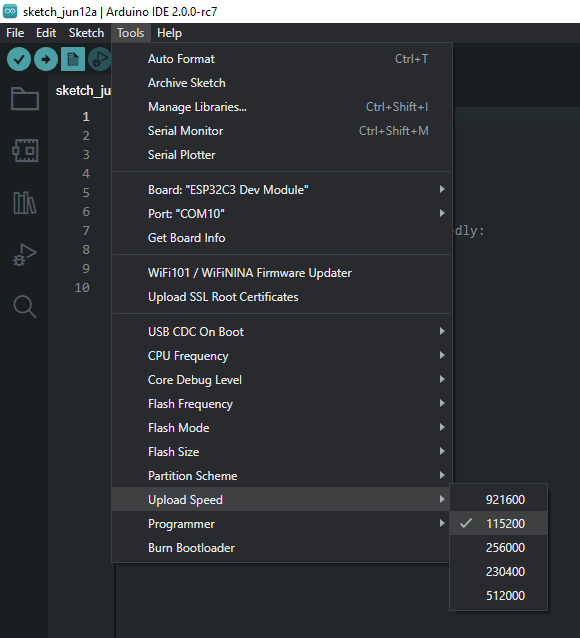Expand Flash Frequency submenu
The width and height of the screenshot is (580, 638).
[282, 404]
